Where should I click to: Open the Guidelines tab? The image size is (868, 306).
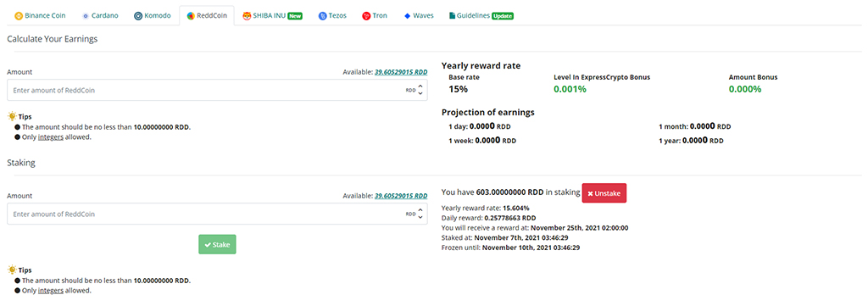(x=481, y=16)
